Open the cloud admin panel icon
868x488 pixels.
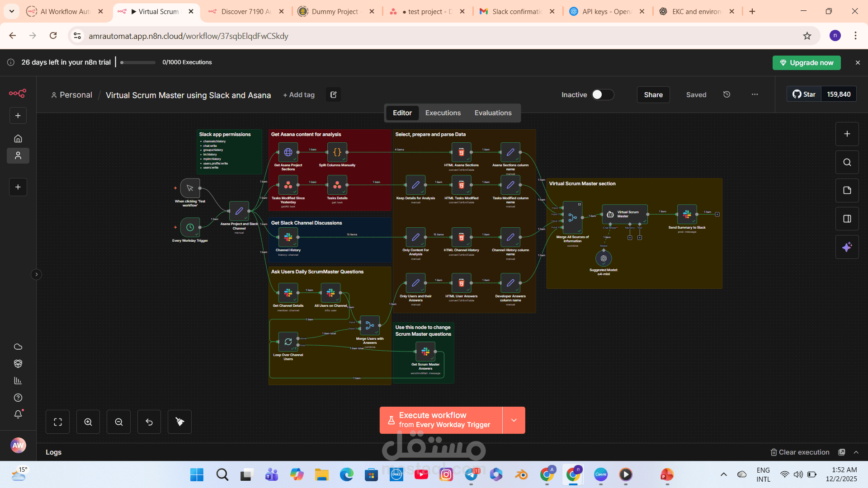click(18, 347)
